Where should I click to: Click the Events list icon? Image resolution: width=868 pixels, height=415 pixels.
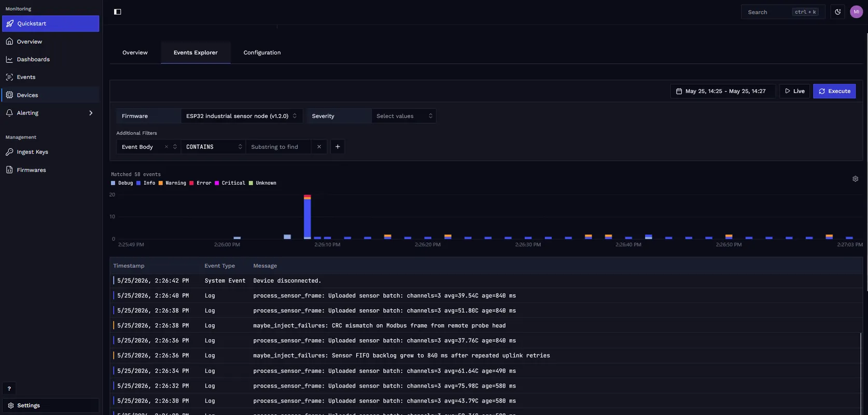coord(9,77)
